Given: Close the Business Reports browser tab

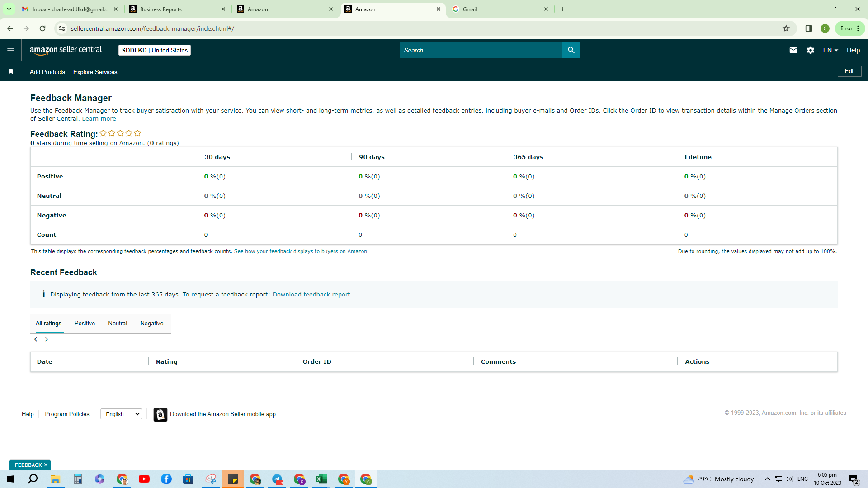Looking at the screenshot, I should coord(223,9).
